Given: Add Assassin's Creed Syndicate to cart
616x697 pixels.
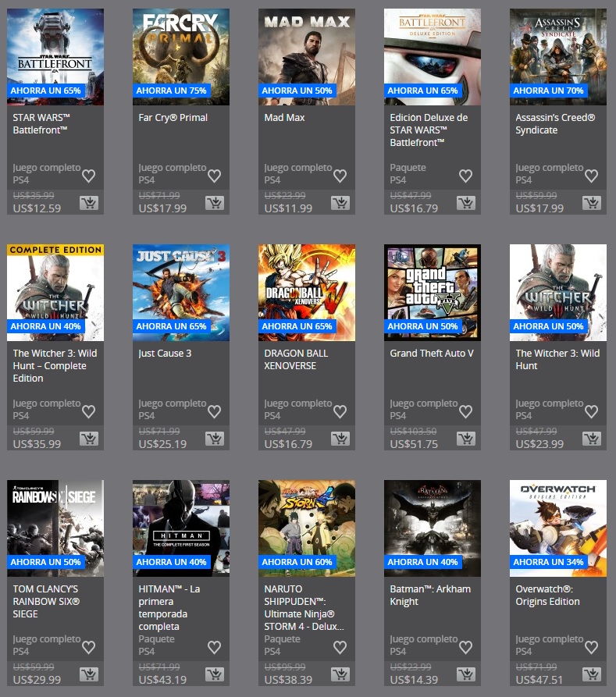Looking at the screenshot, I should click(x=591, y=204).
